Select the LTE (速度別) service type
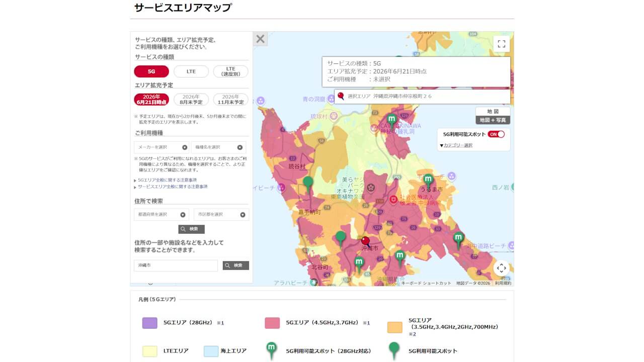This screenshot has height=362, width=644. [x=231, y=71]
